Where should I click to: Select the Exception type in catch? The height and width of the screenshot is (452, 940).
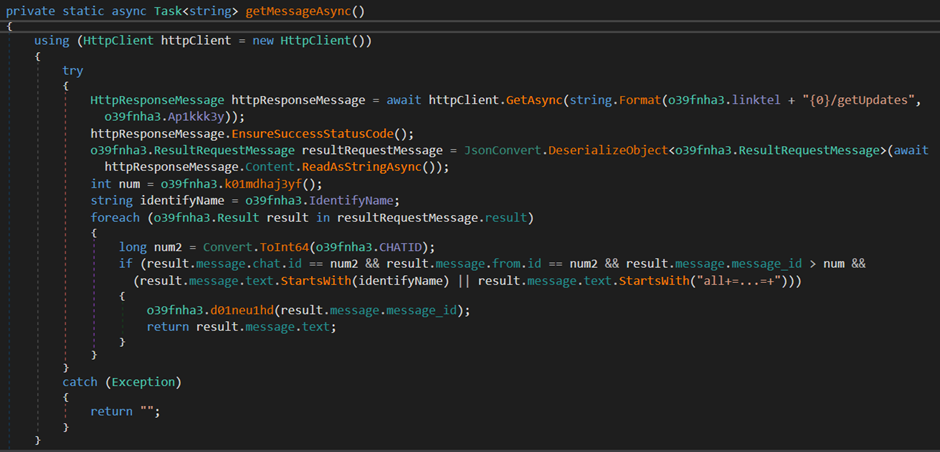pyautogui.click(x=144, y=380)
